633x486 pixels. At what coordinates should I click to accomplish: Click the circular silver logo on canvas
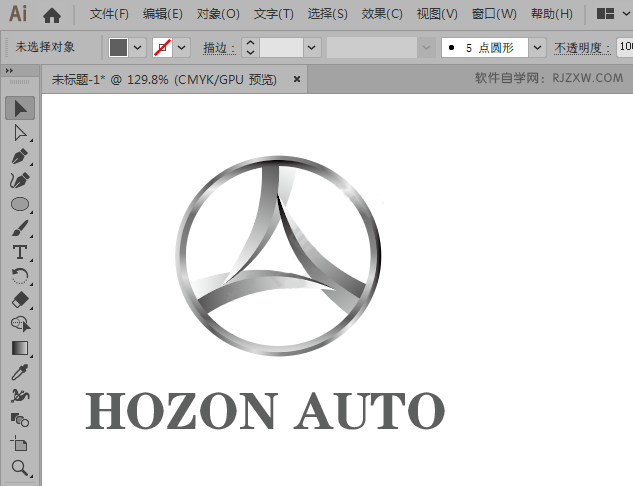click(278, 256)
